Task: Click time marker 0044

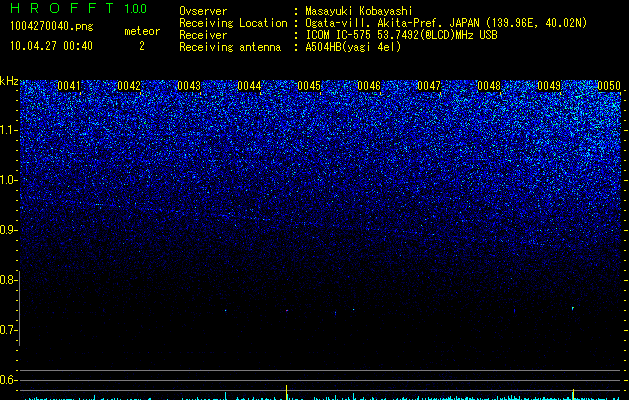Action: coord(249,86)
